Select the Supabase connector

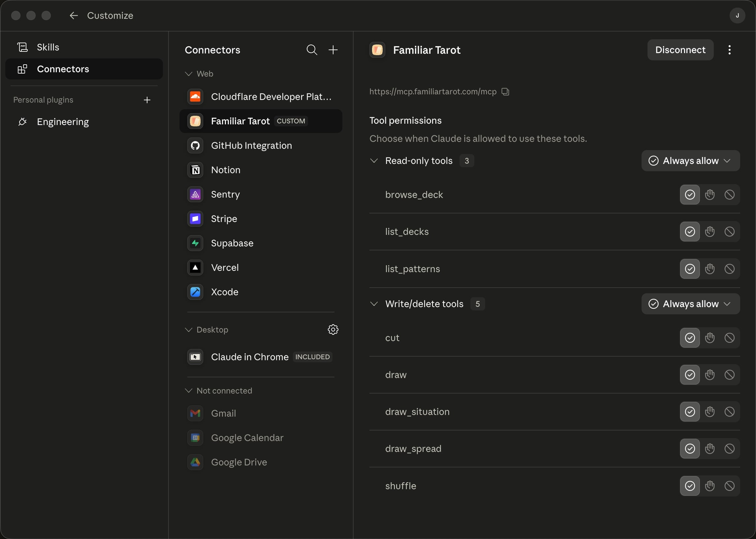pos(261,243)
